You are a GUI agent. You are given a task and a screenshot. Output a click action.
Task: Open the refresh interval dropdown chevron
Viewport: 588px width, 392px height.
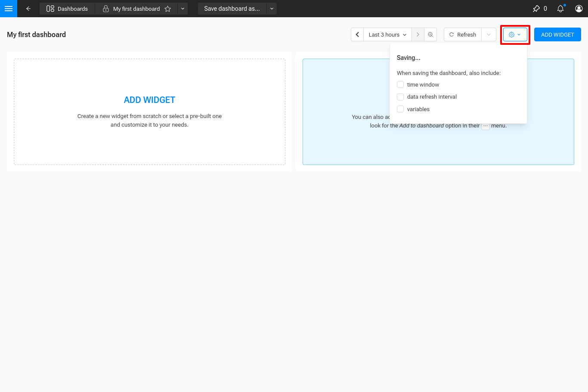489,34
